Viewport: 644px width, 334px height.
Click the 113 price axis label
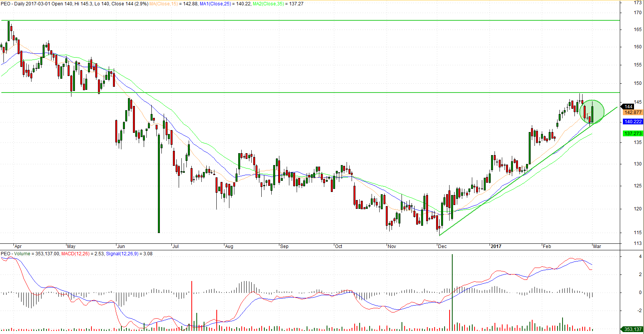pos(638,243)
